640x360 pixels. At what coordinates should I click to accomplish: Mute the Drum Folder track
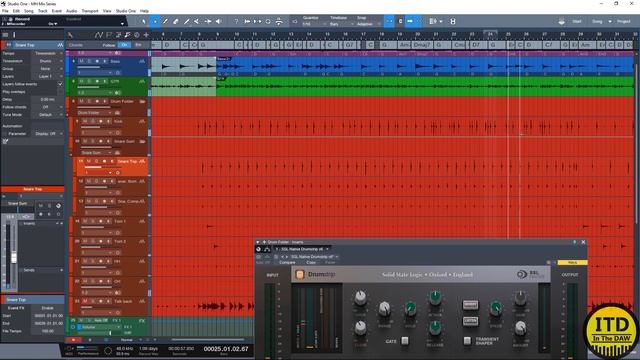click(81, 101)
